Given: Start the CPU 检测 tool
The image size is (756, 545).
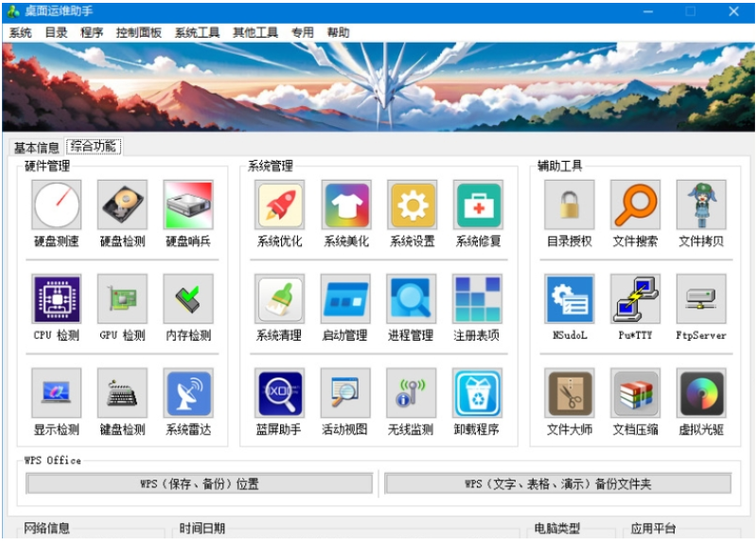Looking at the screenshot, I should click(x=57, y=299).
